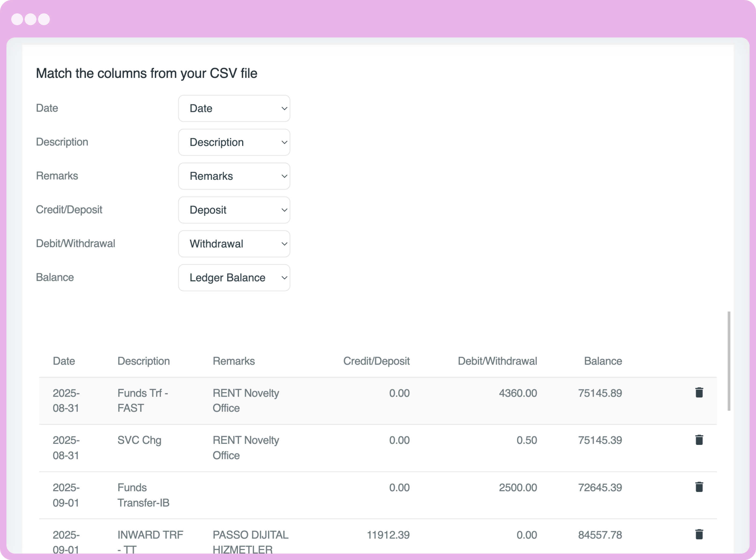The width and height of the screenshot is (756, 560).
Task: Delete the SVC Chg transaction row
Action: (x=699, y=440)
